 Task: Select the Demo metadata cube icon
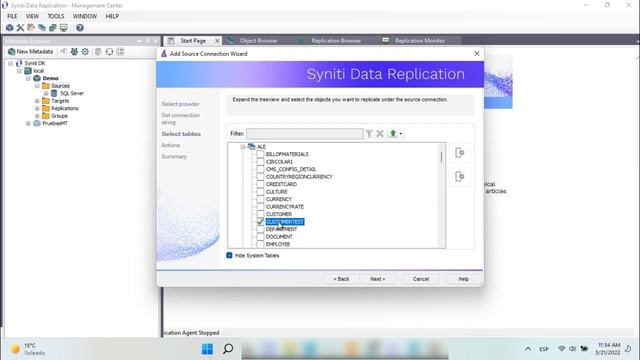click(37, 78)
